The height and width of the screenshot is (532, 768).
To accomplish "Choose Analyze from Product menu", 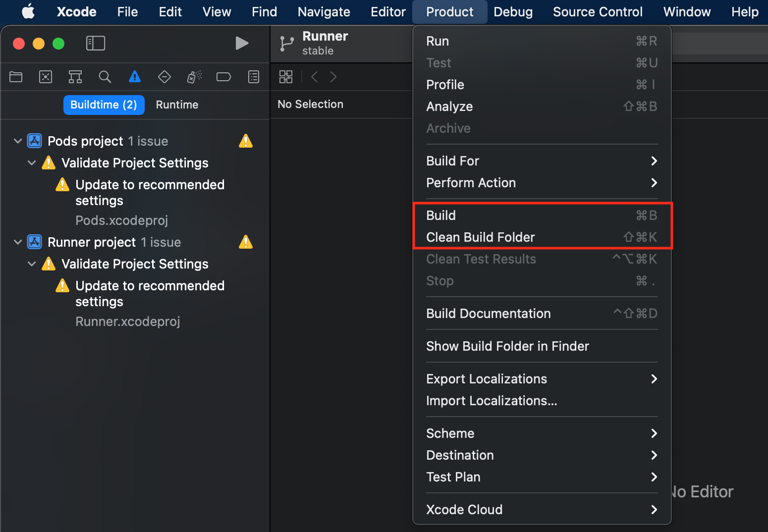I will click(x=542, y=106).
